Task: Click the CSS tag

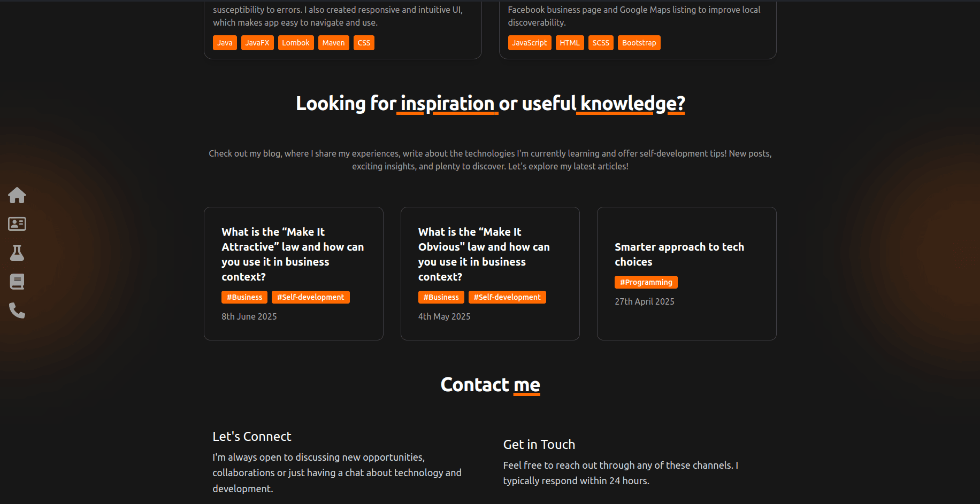Action: pyautogui.click(x=364, y=43)
